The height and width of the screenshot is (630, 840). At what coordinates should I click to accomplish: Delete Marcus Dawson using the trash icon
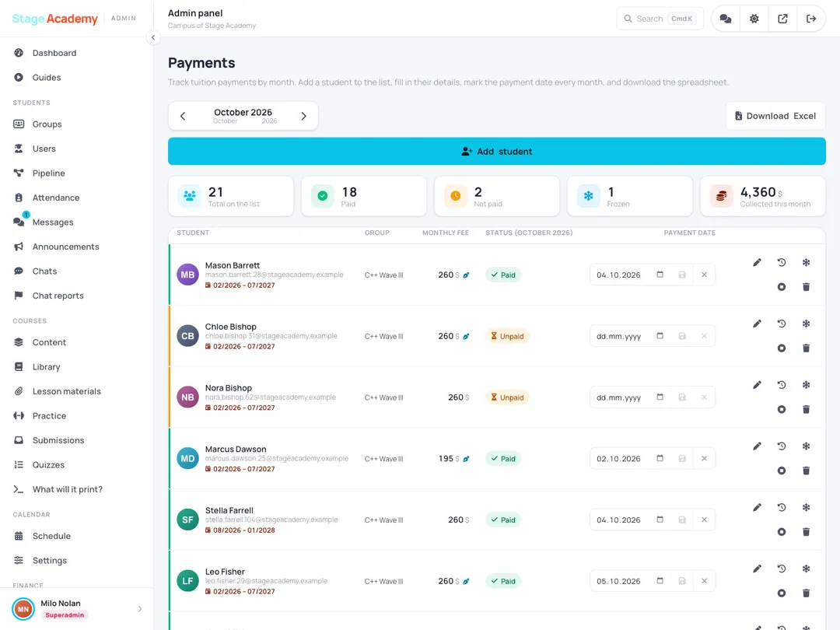(x=806, y=471)
